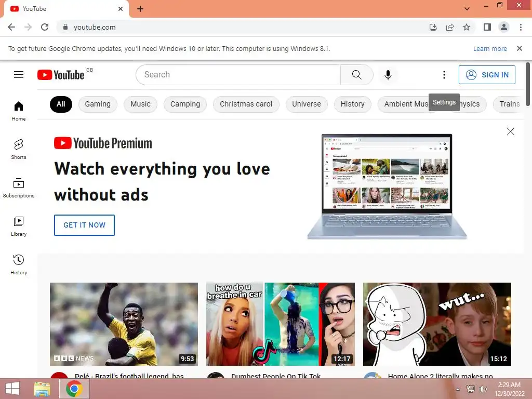Image resolution: width=532 pixels, height=399 pixels.
Task: Select the Music filter chip
Action: click(140, 104)
